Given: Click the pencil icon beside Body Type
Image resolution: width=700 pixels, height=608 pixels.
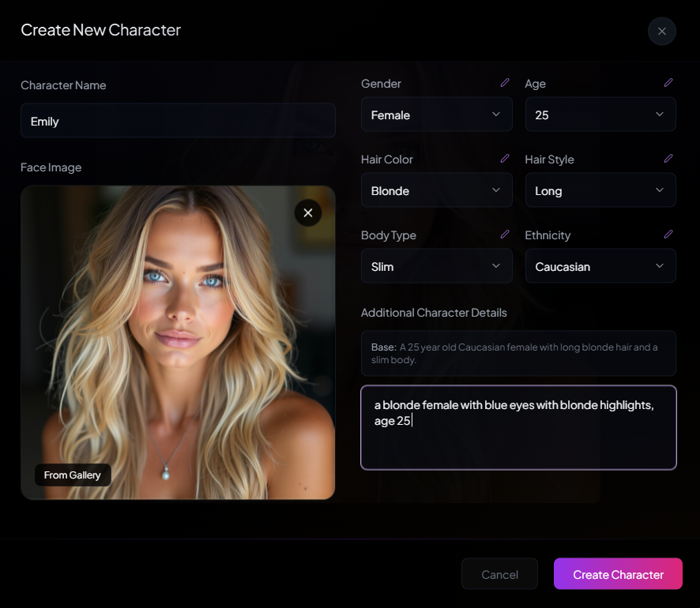Looking at the screenshot, I should coord(505,235).
